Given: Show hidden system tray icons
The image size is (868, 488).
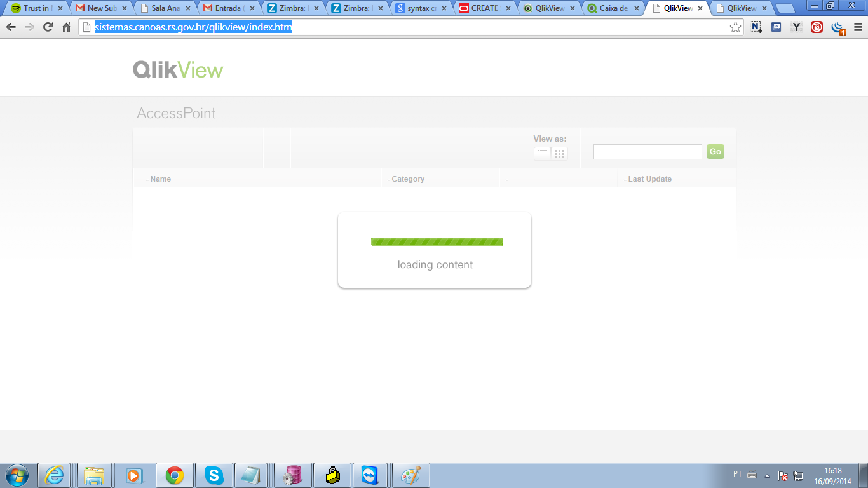Looking at the screenshot, I should click(x=767, y=475).
